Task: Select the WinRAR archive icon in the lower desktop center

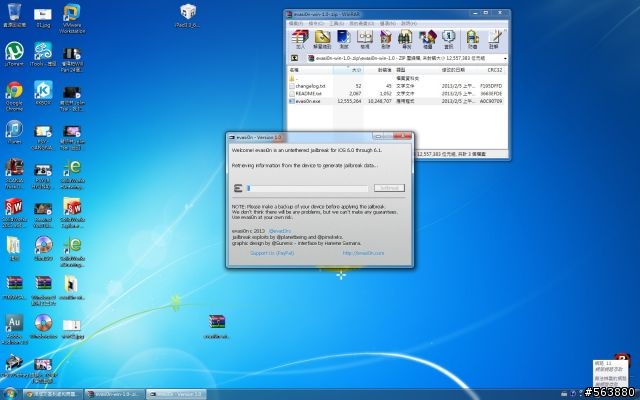Action: 217,327
